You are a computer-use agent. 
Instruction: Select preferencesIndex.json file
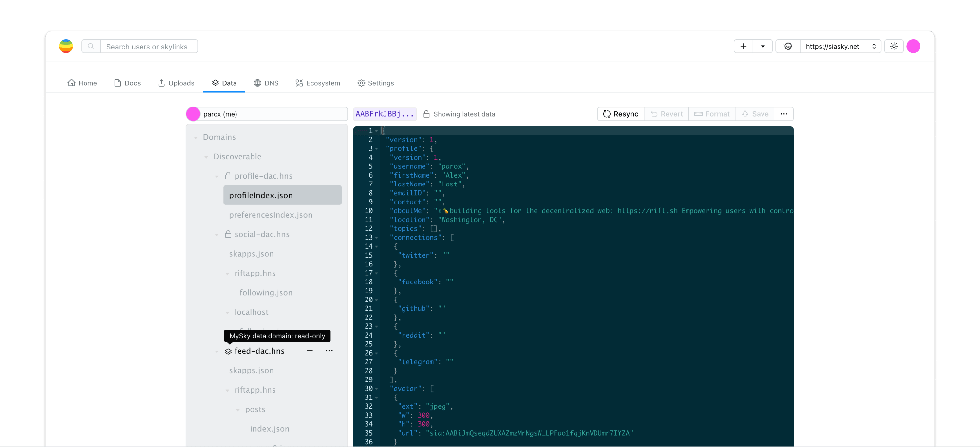point(271,215)
